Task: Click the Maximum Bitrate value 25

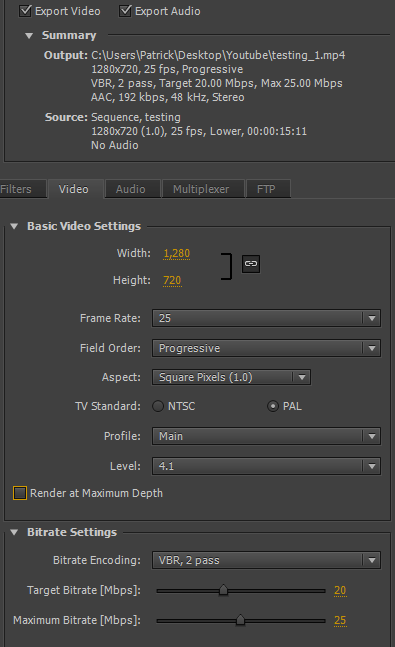Action: tap(340, 620)
